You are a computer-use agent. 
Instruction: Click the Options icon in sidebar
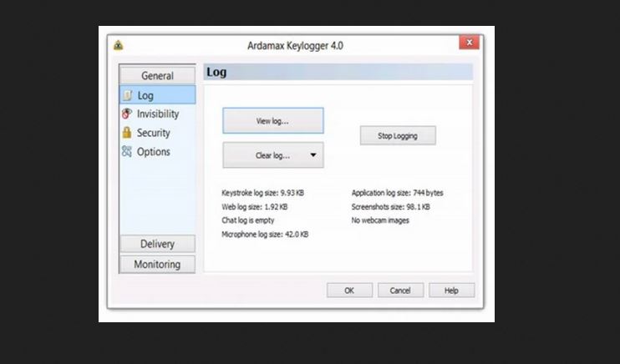pyautogui.click(x=127, y=151)
